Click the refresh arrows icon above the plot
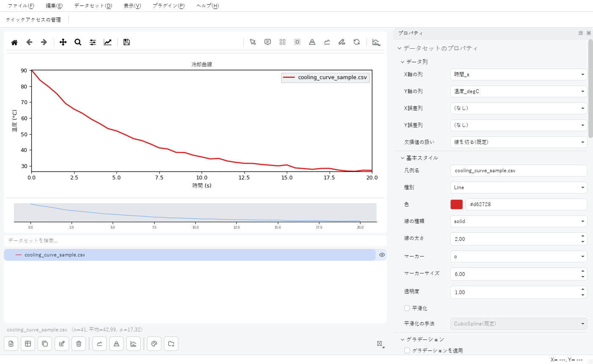The width and height of the screenshot is (593, 364). pyautogui.click(x=357, y=42)
